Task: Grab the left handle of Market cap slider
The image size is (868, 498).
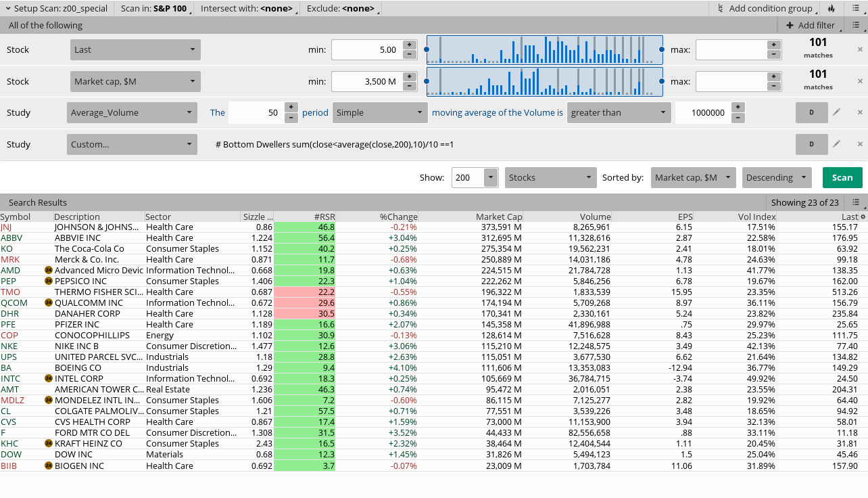Action: [426, 81]
